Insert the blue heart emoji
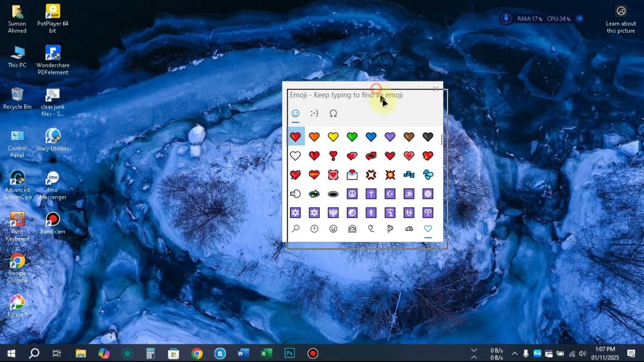 (371, 137)
